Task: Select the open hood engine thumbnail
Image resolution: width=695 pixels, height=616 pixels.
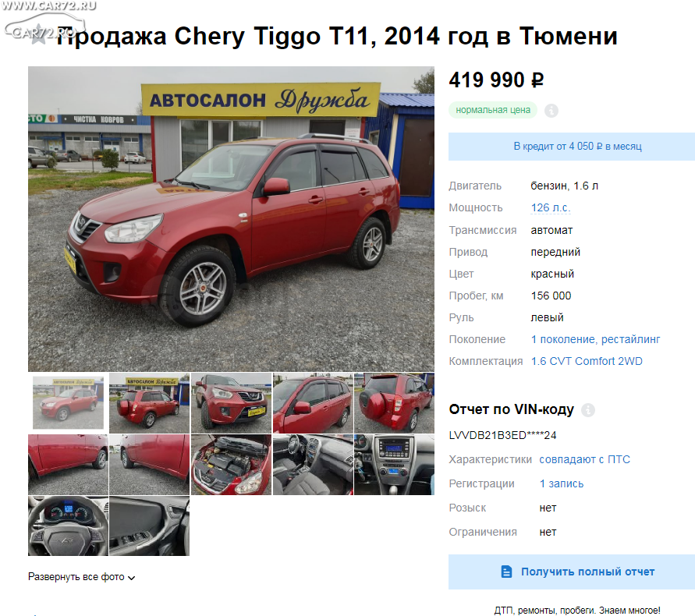Action: tap(231, 465)
